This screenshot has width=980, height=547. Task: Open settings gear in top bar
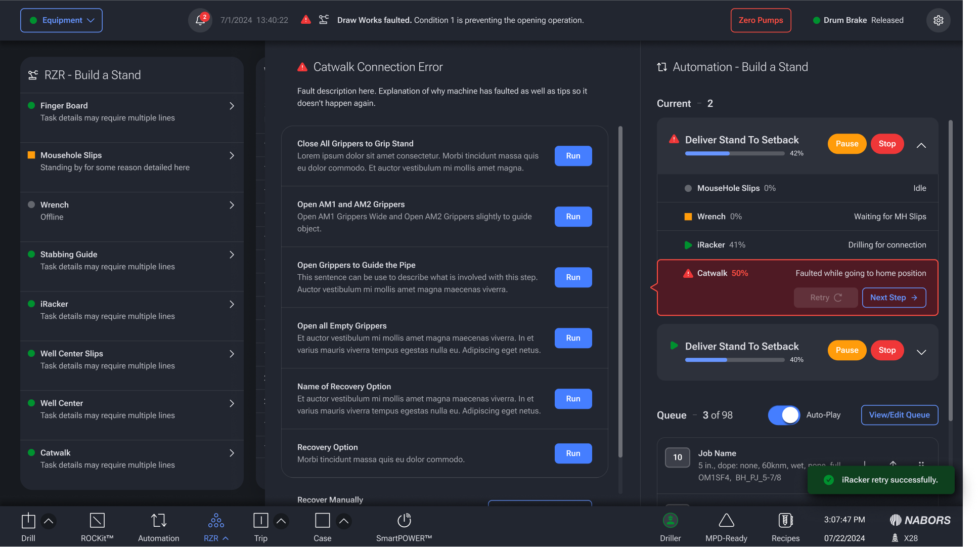pos(938,20)
